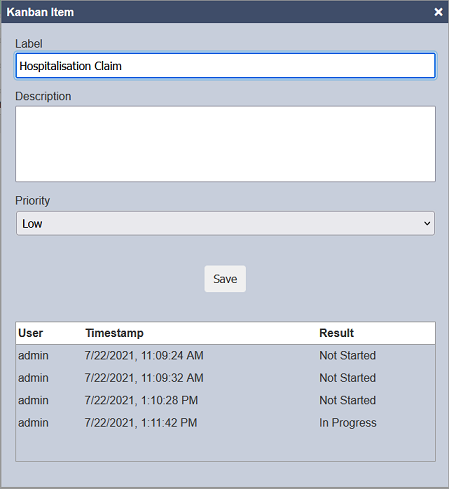This screenshot has width=449, height=489.
Task: Click the Priority field label
Action: pos(33,201)
